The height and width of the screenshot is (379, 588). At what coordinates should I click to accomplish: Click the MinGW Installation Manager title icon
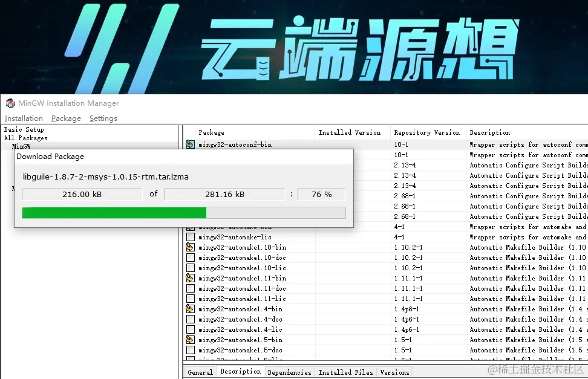pyautogui.click(x=10, y=103)
